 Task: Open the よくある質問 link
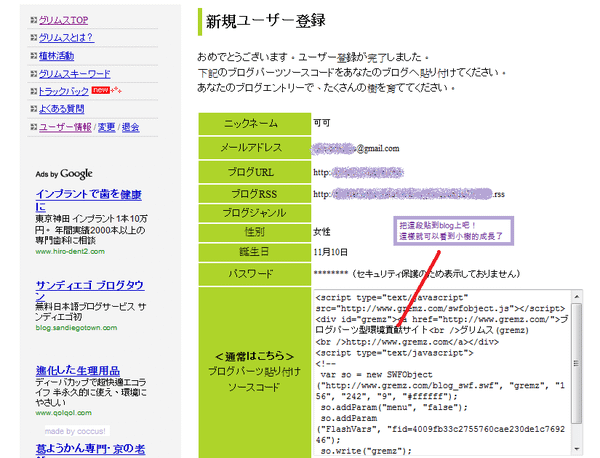61,109
